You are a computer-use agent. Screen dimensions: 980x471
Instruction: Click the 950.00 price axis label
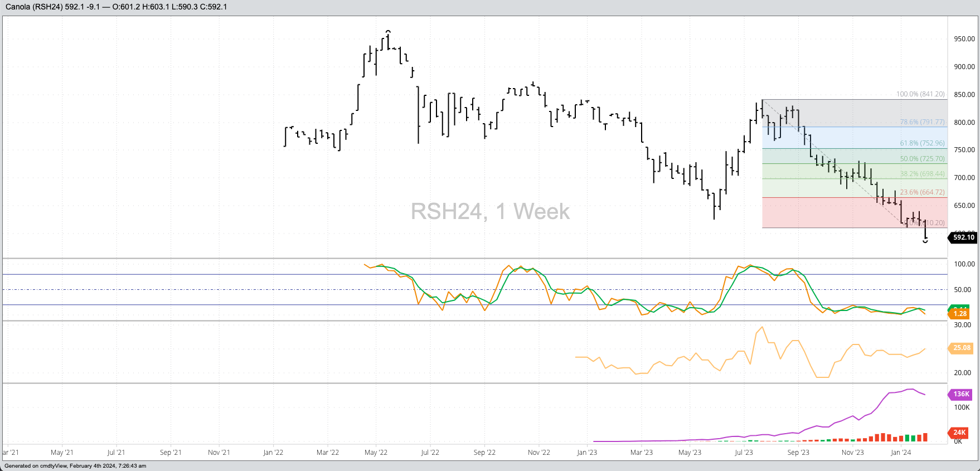coord(964,39)
